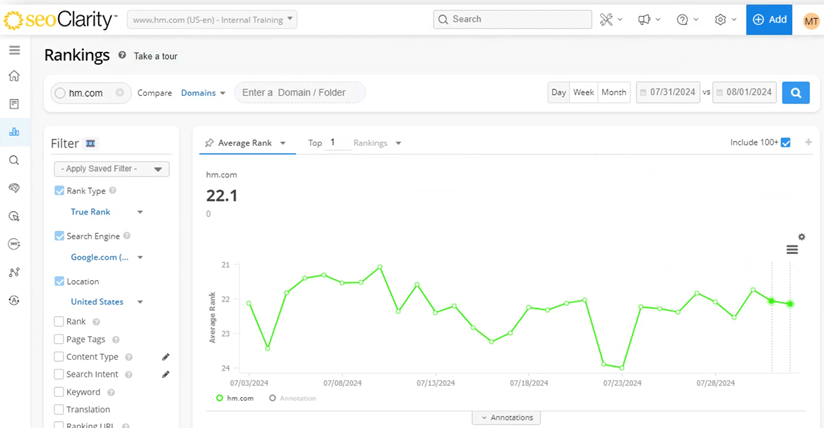Expand the Average Rank metric dropdown
This screenshot has height=428, width=824.
pos(283,143)
